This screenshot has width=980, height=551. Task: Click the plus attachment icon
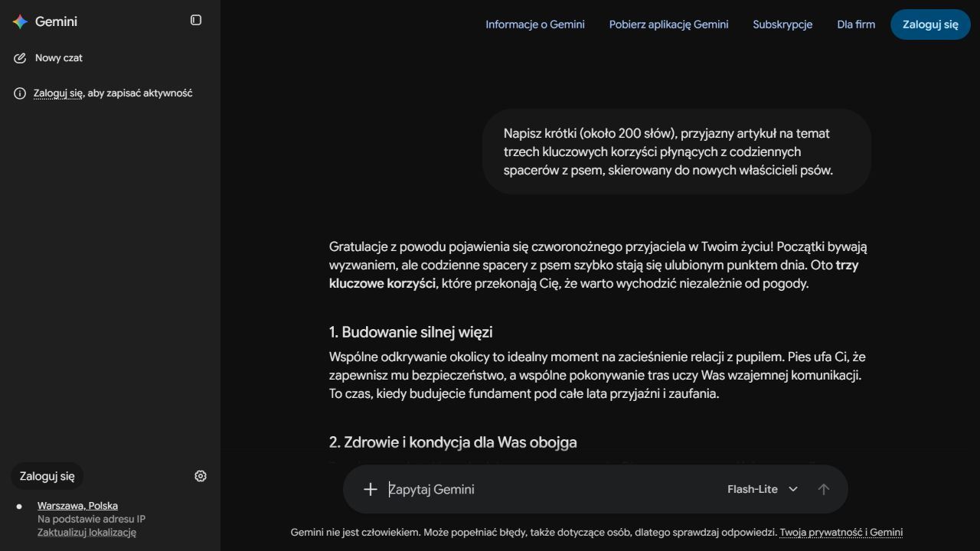(371, 489)
